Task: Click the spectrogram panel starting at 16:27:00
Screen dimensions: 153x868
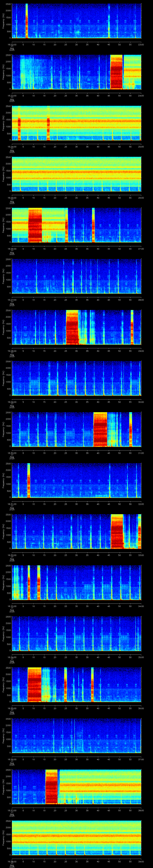Action: point(77,276)
